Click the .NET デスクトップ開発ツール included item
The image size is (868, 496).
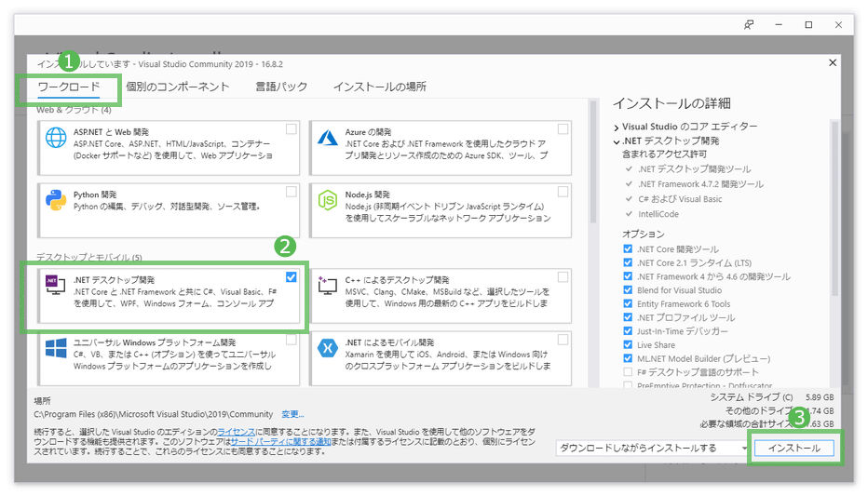coord(694,168)
